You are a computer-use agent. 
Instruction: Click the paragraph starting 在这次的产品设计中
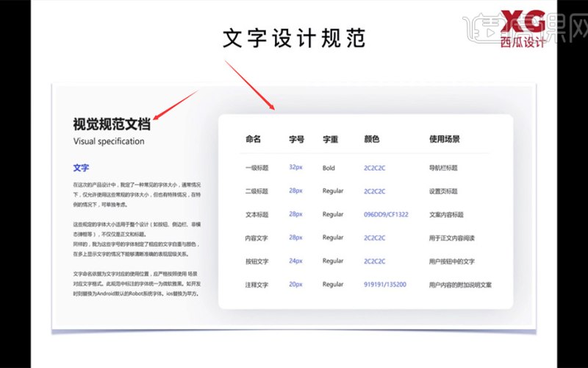[137, 194]
